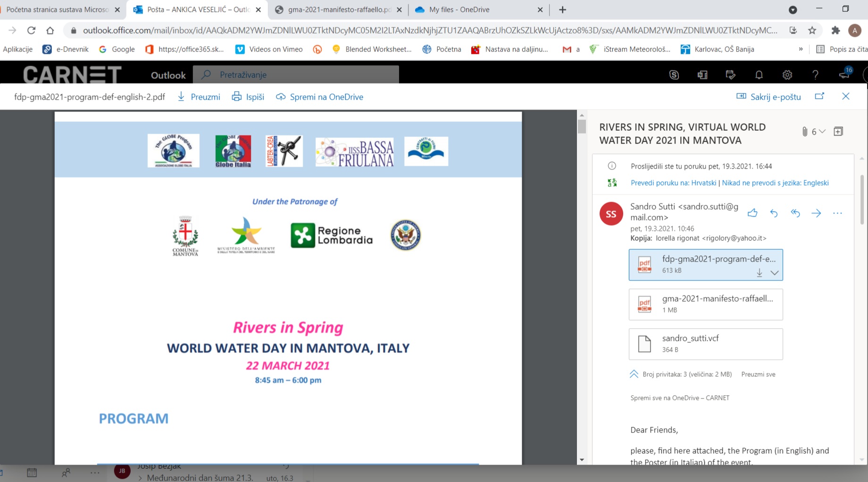Expand the 6 attachments count chevron
This screenshot has width=868, height=482.
822,132
